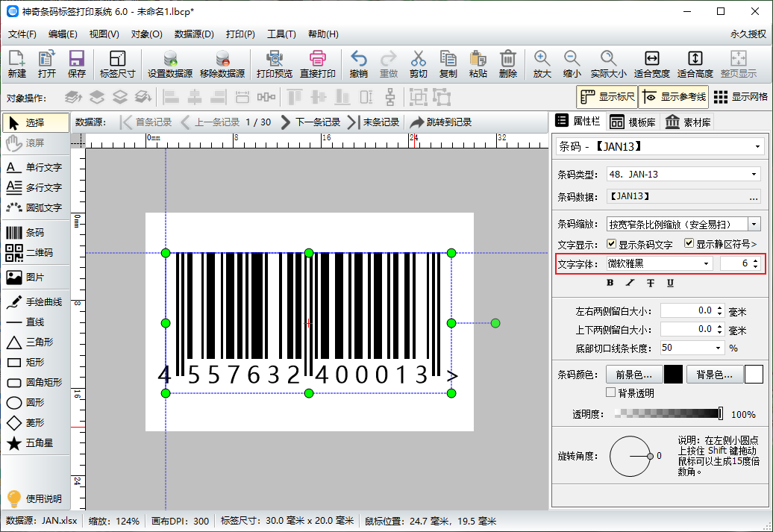Select the 条码 barcode tool
Viewport: 773px width, 532px height.
[x=36, y=232]
